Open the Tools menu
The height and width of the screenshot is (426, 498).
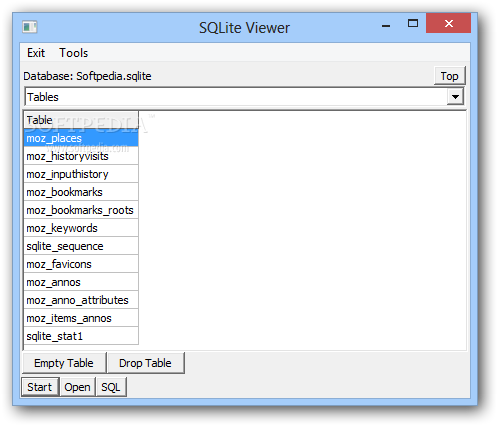pyautogui.click(x=74, y=53)
